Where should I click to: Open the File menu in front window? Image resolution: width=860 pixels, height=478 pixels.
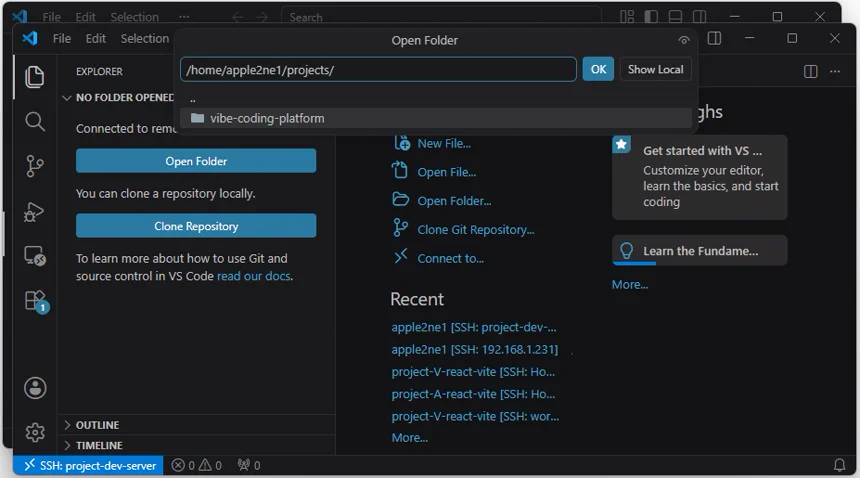click(61, 38)
